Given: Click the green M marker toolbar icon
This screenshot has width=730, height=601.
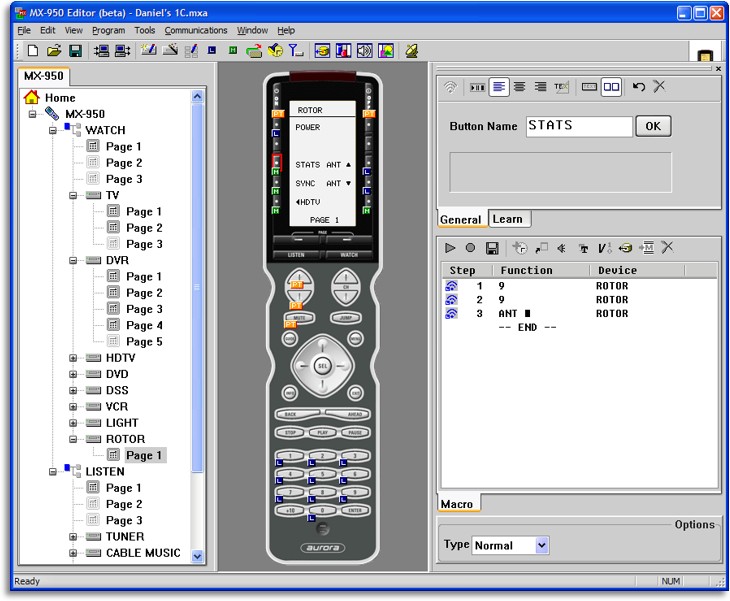Looking at the screenshot, I should point(233,50).
